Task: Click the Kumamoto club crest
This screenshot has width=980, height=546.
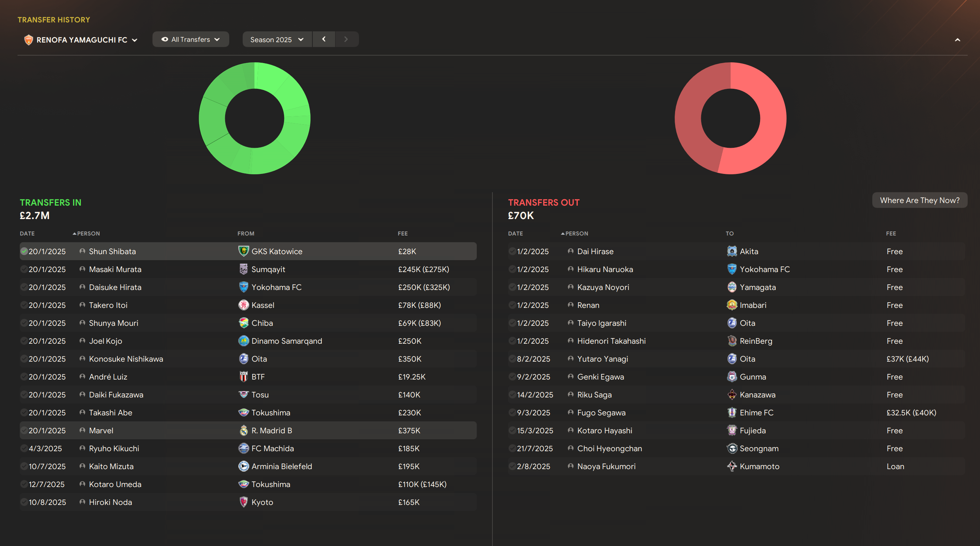Action: point(732,466)
